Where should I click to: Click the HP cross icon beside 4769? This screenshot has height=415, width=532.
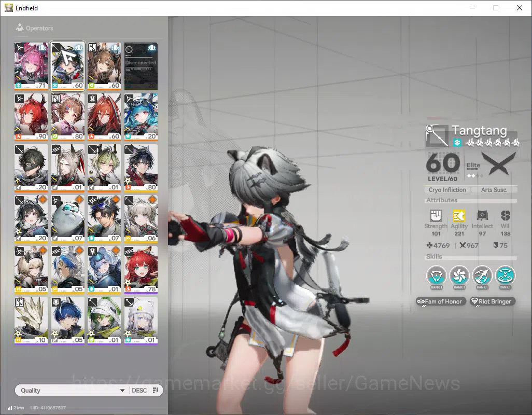(429, 245)
